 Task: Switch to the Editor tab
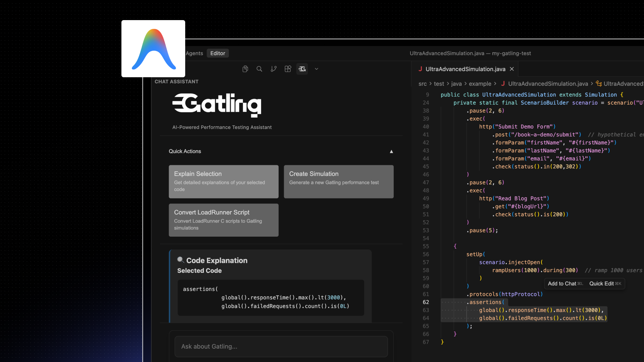tap(218, 53)
